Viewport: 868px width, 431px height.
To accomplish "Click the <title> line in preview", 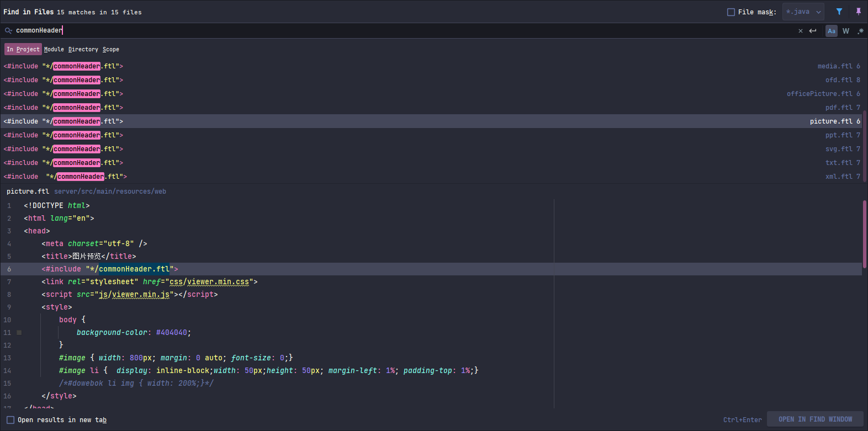I will click(x=89, y=257).
